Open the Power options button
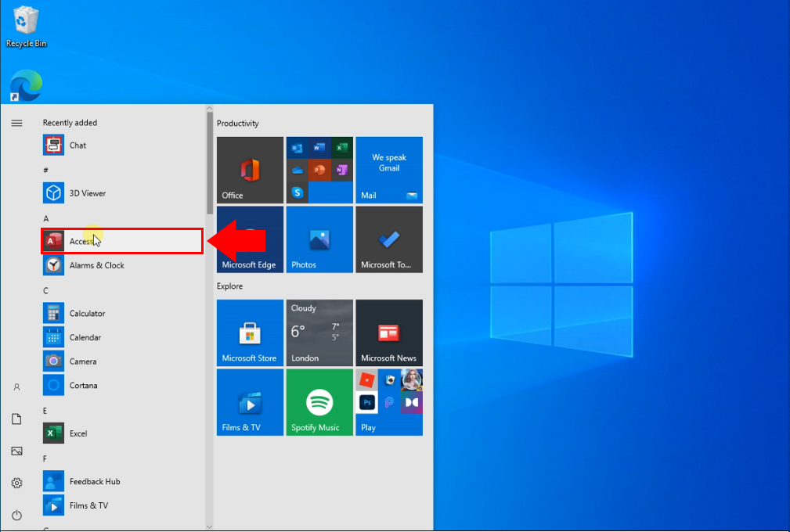Image resolution: width=790 pixels, height=532 pixels. coord(16,515)
